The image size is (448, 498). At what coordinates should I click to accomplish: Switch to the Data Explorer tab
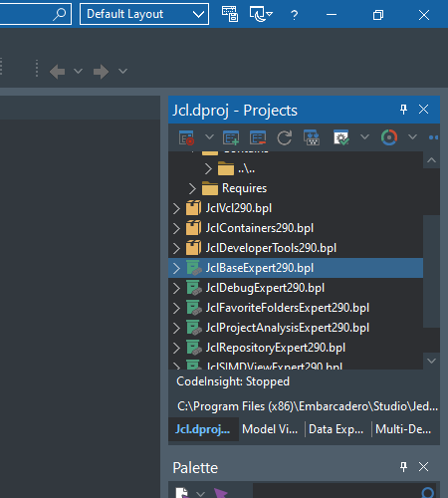(336, 429)
